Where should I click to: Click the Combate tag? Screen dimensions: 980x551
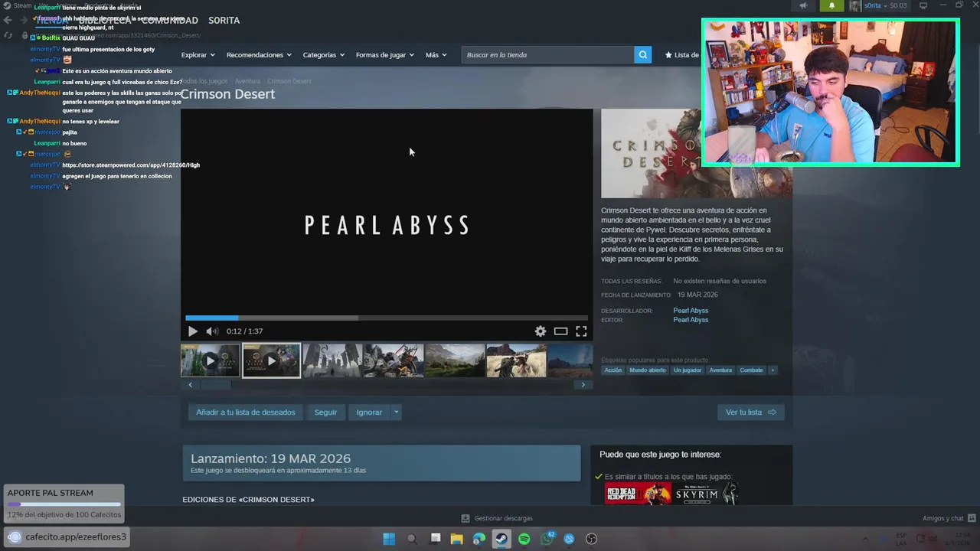click(x=751, y=370)
